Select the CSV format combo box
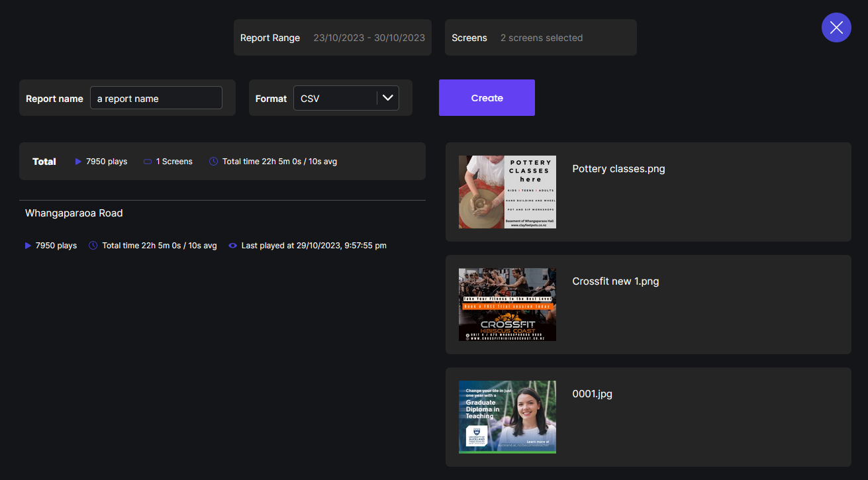 [335, 98]
